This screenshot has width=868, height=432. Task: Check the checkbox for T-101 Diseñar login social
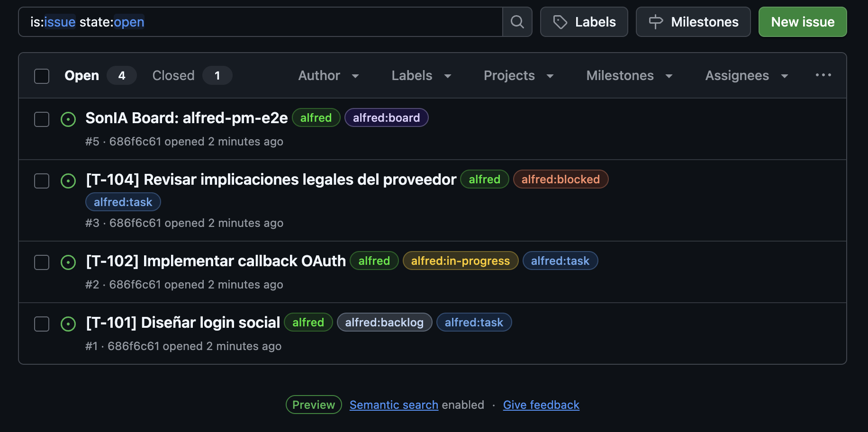point(42,324)
